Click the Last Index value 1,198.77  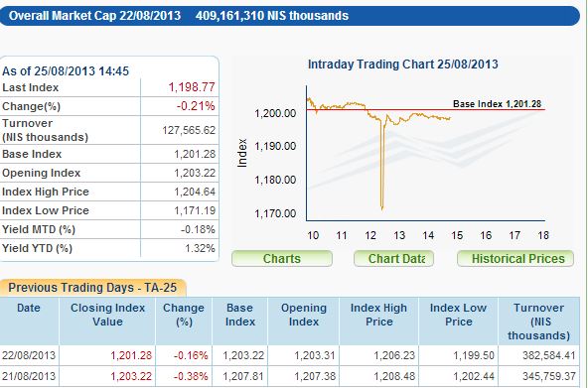tap(192, 87)
